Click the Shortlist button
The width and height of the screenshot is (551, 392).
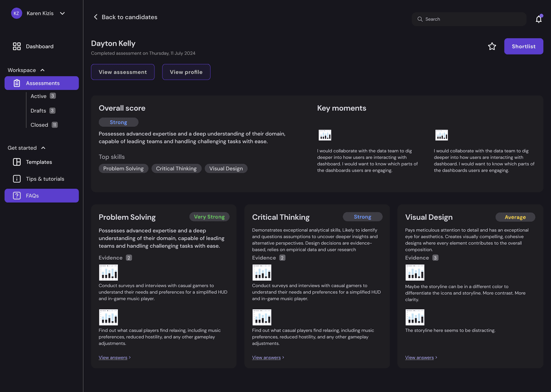[523, 46]
